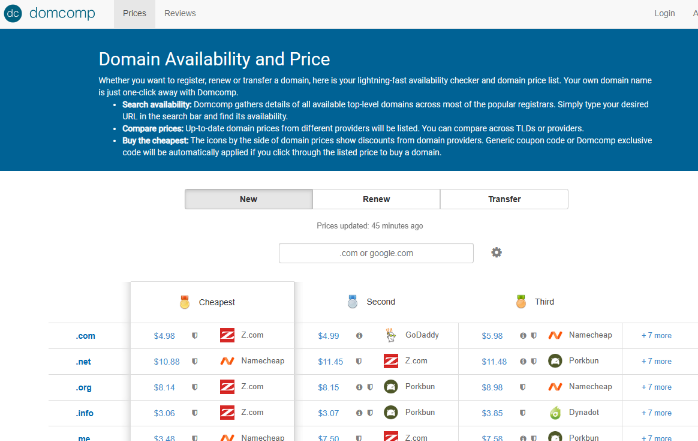Click the $10.88 Namecheap price
The height and width of the screenshot is (441, 698).
(166, 362)
